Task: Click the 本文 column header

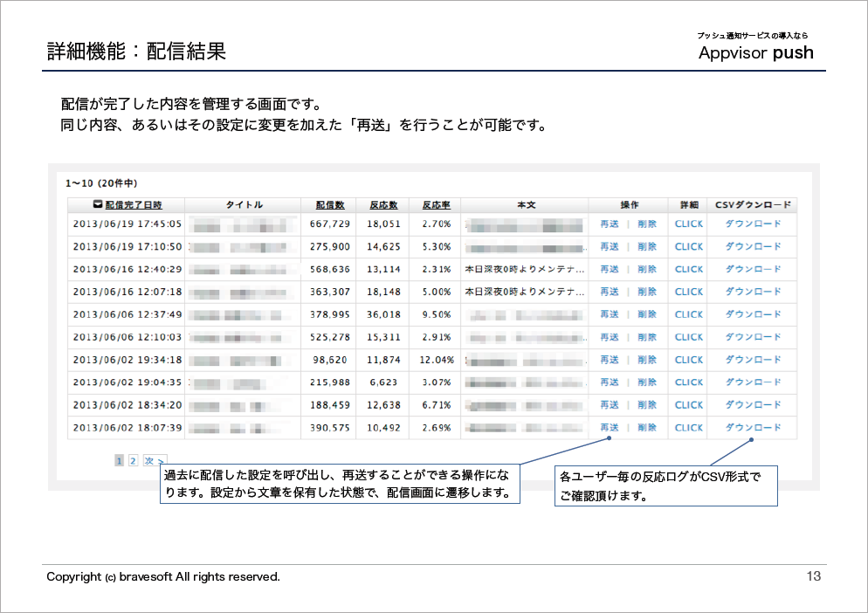Action: [x=526, y=205]
